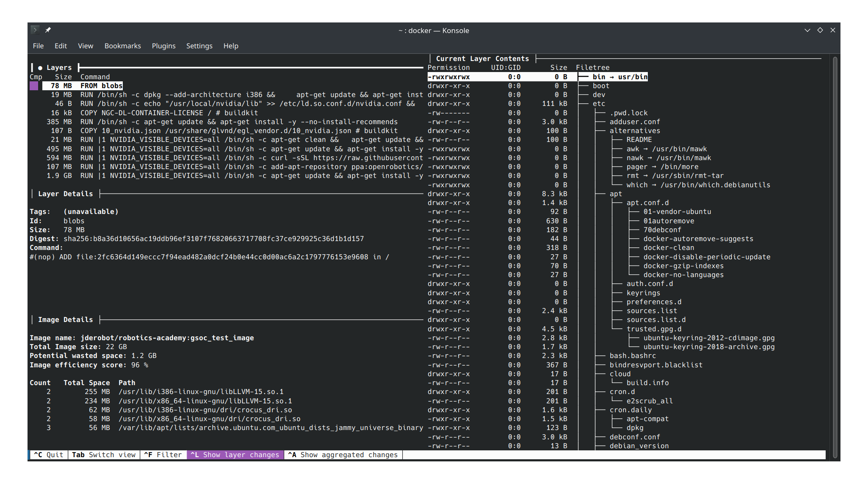Click the ^C Quit status bar entry
868x494 pixels.
[49, 455]
